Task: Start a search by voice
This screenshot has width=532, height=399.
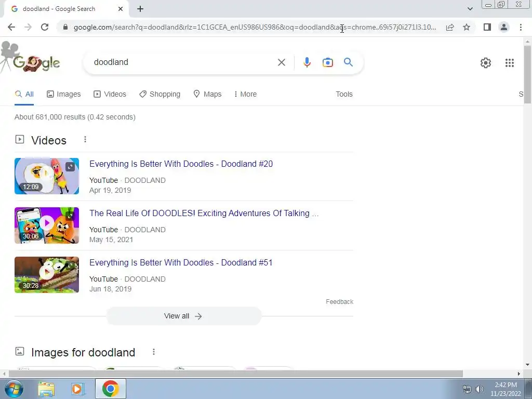Action: coord(307,62)
